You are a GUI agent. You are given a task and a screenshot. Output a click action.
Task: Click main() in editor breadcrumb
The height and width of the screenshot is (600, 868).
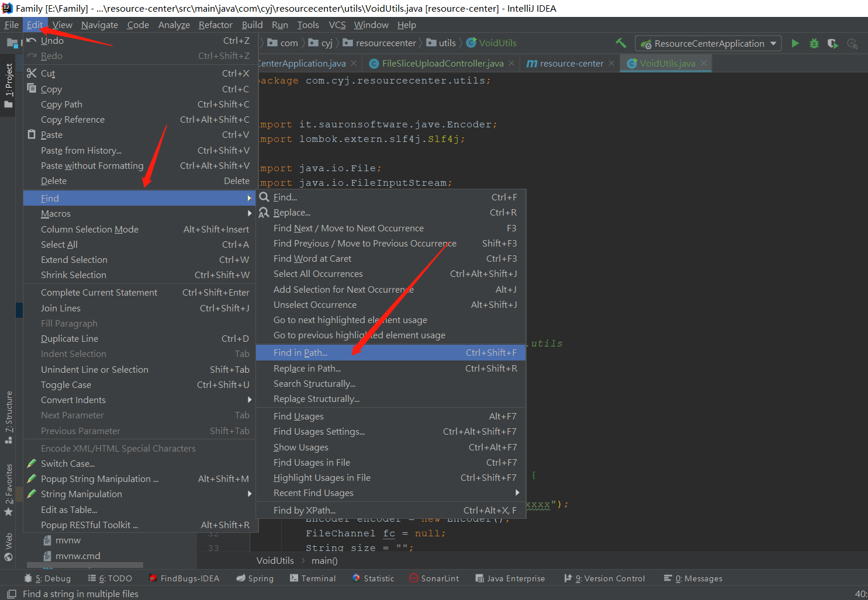click(x=324, y=560)
